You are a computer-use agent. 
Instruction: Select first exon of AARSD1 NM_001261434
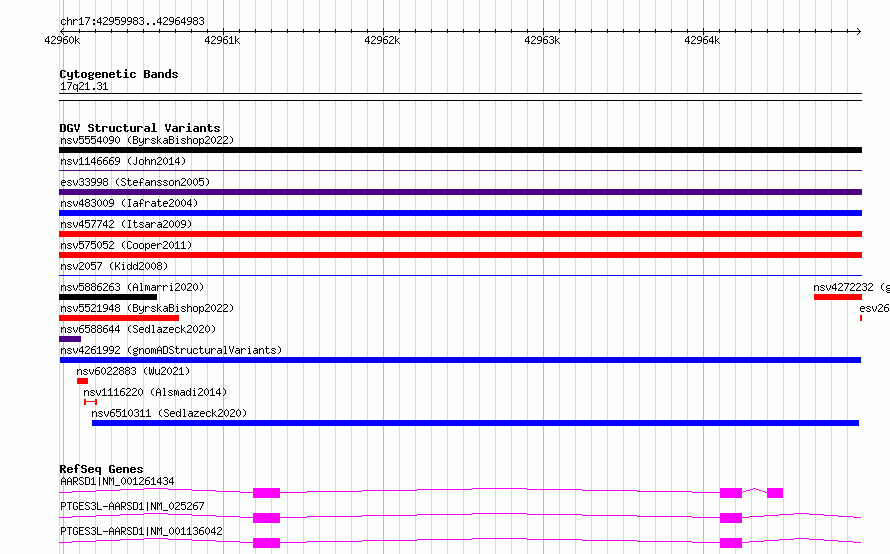266,493
